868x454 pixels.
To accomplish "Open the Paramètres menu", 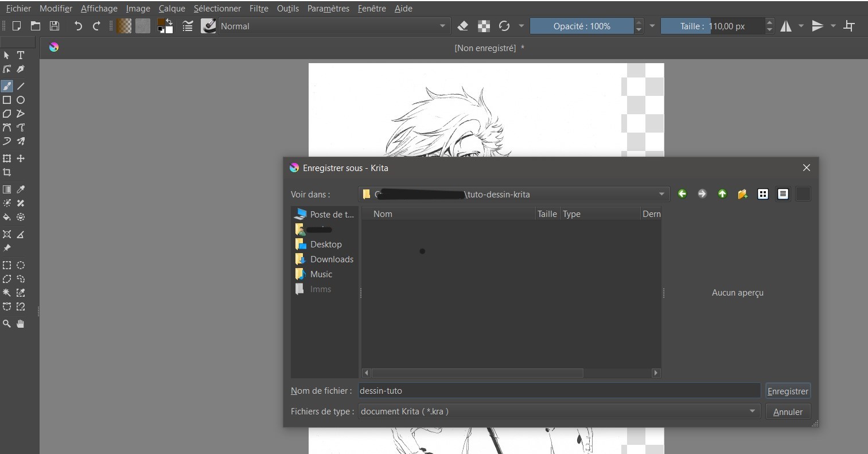I will (x=328, y=9).
